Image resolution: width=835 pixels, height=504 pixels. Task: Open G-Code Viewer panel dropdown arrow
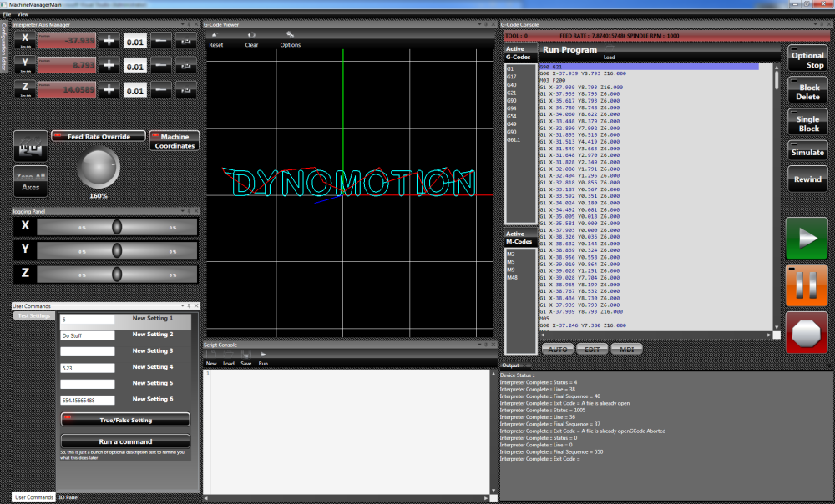[x=478, y=24]
